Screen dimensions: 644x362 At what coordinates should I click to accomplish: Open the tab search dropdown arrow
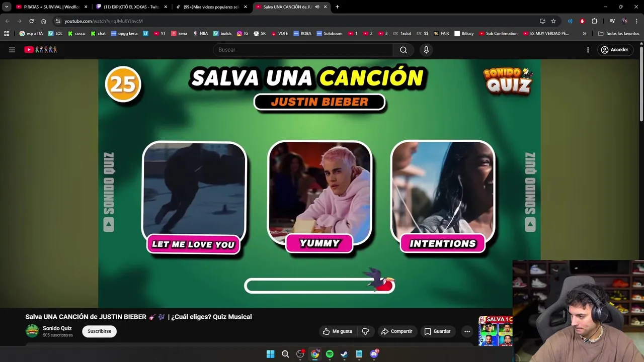pos(7,7)
